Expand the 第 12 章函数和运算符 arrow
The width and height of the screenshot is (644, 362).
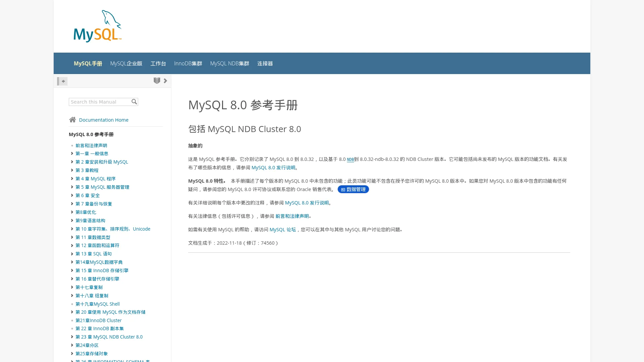click(x=72, y=245)
